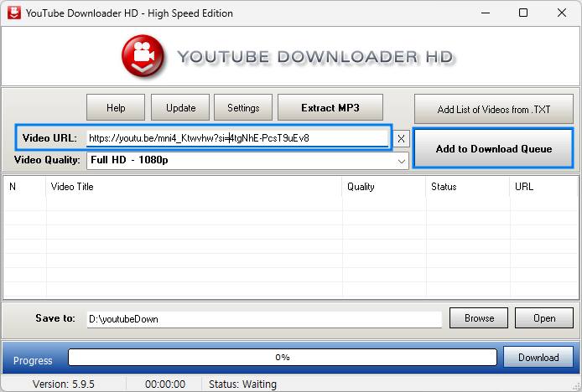The height and width of the screenshot is (392, 582).
Task: Browse for a save folder
Action: tap(479, 318)
